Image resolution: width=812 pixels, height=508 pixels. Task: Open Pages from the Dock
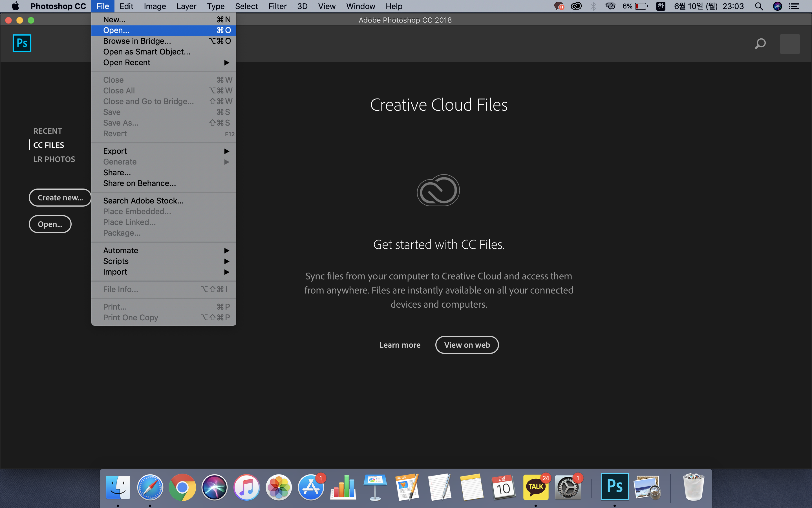tap(407, 487)
